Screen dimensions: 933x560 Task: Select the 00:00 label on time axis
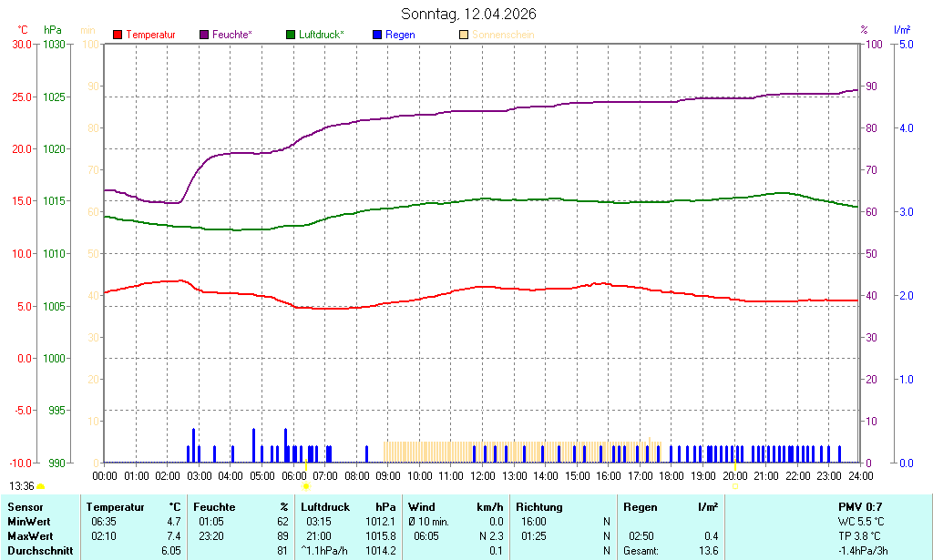(105, 475)
